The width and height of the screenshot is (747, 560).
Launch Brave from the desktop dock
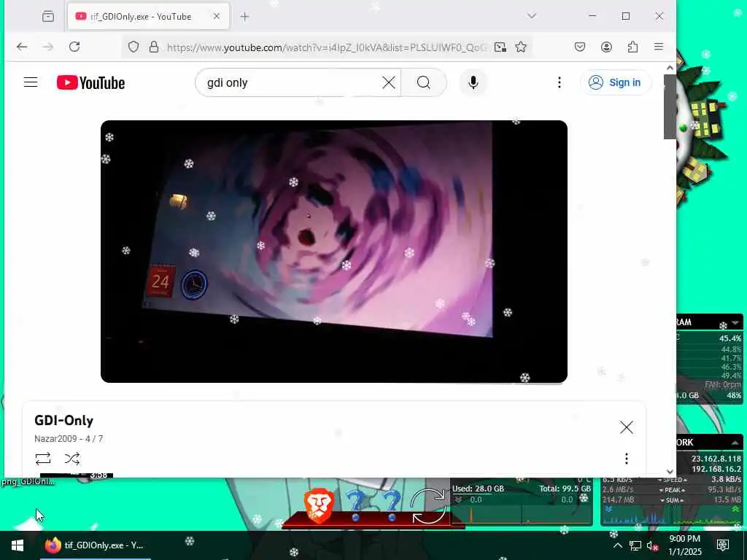pyautogui.click(x=318, y=506)
